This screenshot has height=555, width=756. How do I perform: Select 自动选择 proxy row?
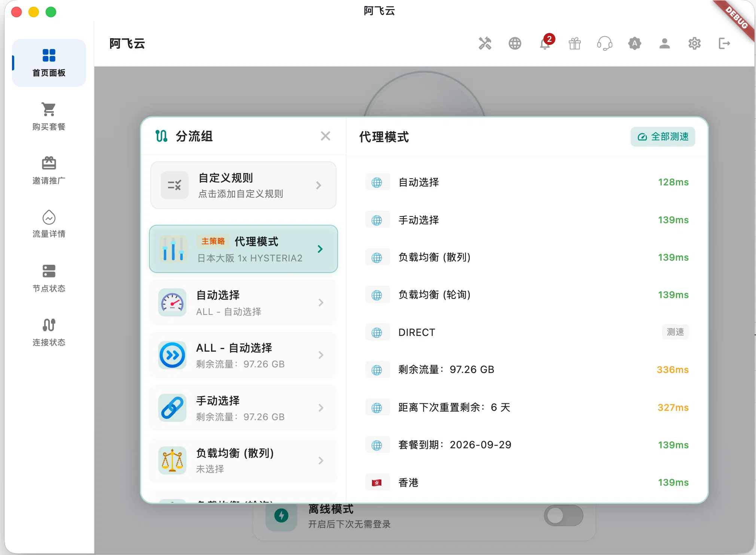pos(527,182)
